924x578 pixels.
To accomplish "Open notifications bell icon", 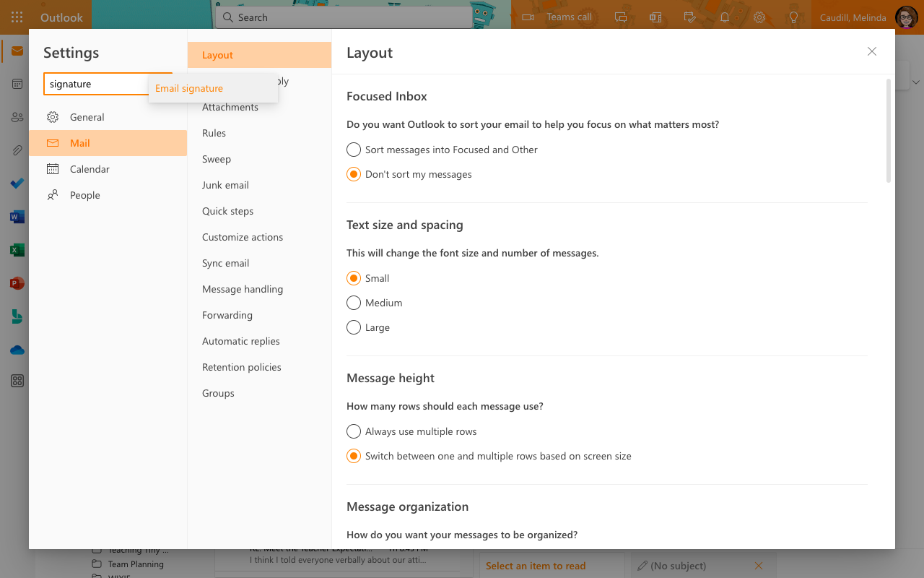I will click(725, 17).
